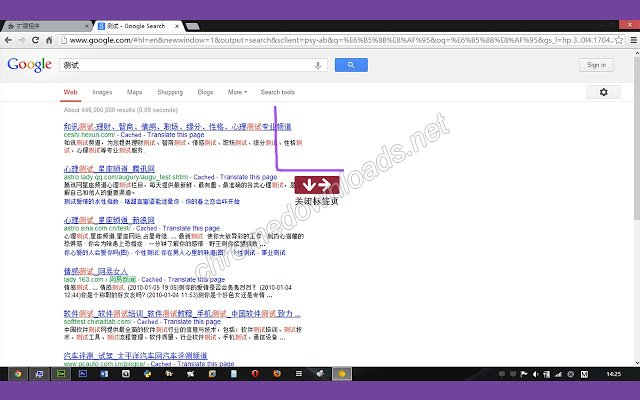Image resolution: width=640 pixels, height=400 pixels.
Task: Open the astro.sina.com.cn result title
Action: coord(109,220)
